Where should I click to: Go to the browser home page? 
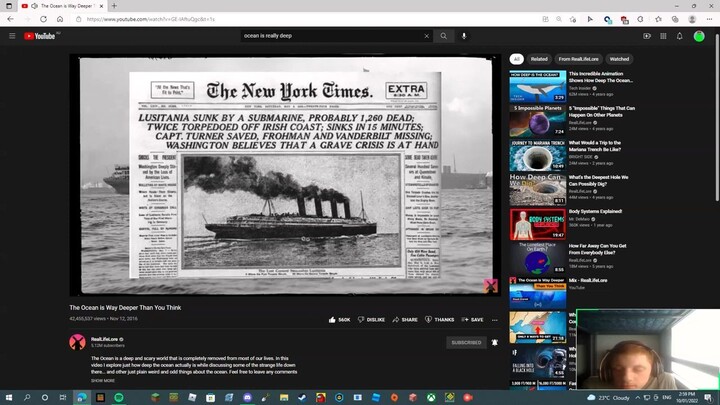(x=60, y=19)
